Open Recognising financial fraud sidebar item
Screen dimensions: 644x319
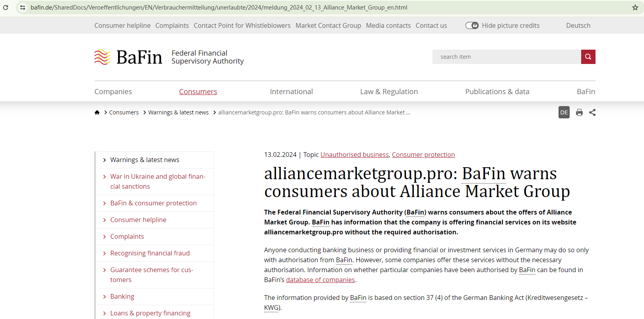(150, 253)
